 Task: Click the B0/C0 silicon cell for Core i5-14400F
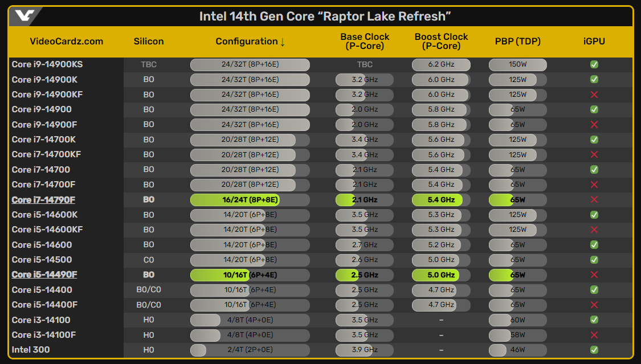click(149, 305)
